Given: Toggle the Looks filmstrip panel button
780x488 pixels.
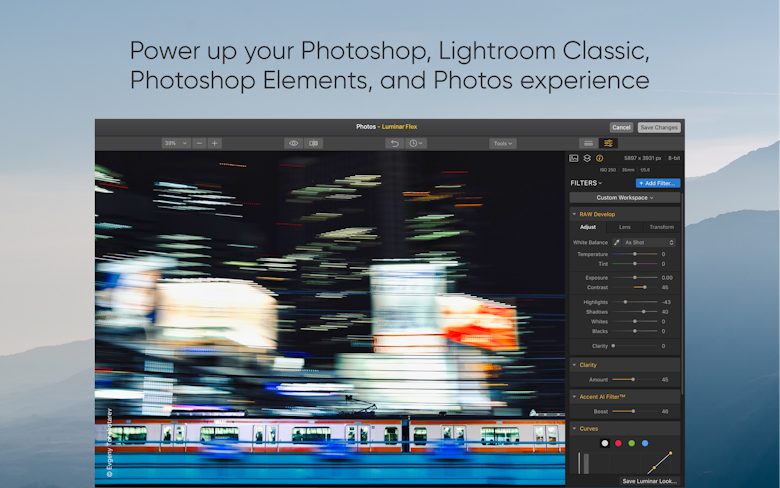Looking at the screenshot, I should pyautogui.click(x=588, y=143).
